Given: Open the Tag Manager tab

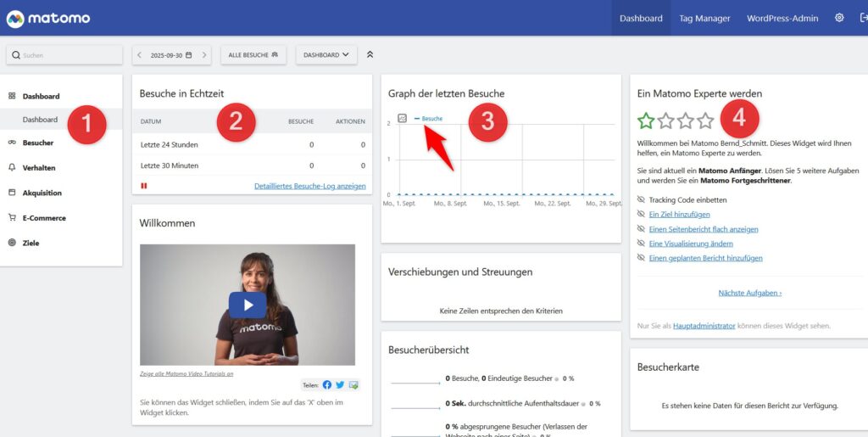Looking at the screenshot, I should point(704,18).
